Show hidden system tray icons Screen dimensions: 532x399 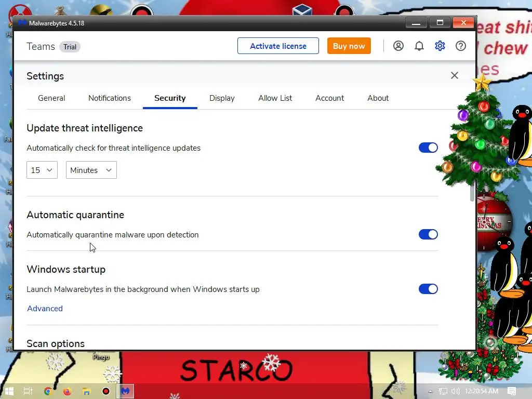click(430, 391)
